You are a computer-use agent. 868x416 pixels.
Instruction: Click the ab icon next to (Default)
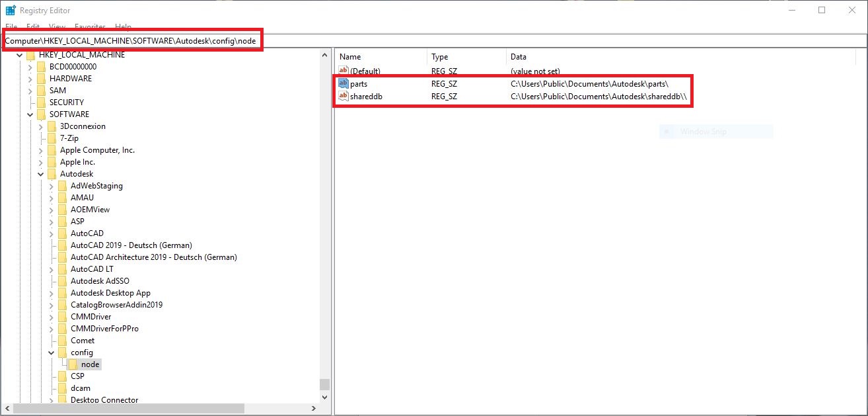(x=344, y=71)
